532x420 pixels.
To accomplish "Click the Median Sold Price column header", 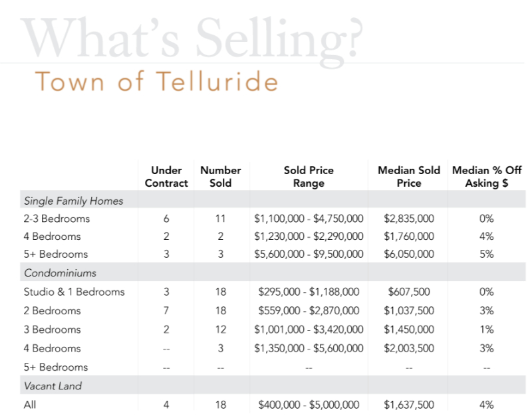I will point(409,177).
